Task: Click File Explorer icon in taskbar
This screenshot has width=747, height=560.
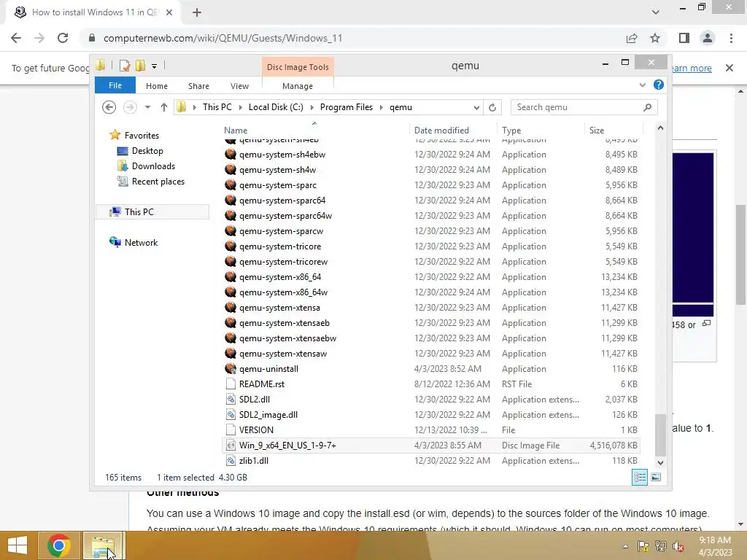Action: tap(104, 545)
